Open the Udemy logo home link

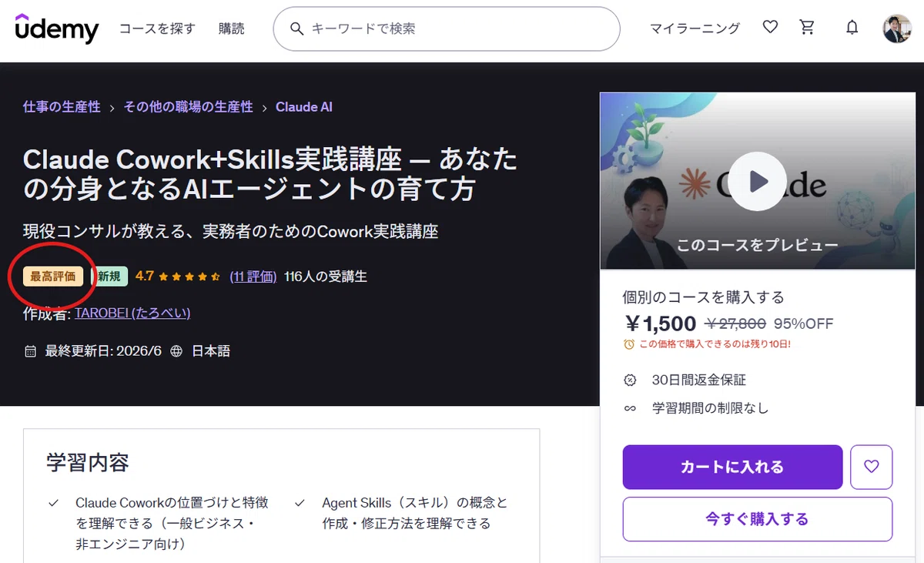pos(57,28)
